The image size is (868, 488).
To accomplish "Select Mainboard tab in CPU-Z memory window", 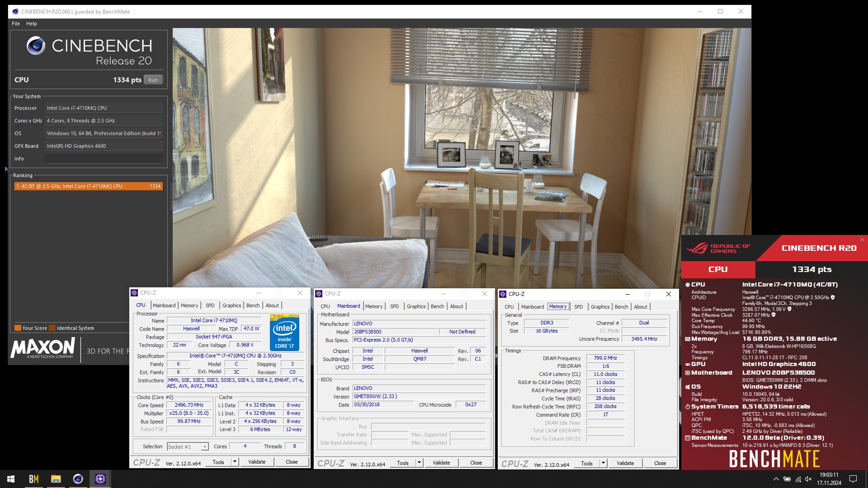I will [x=533, y=307].
